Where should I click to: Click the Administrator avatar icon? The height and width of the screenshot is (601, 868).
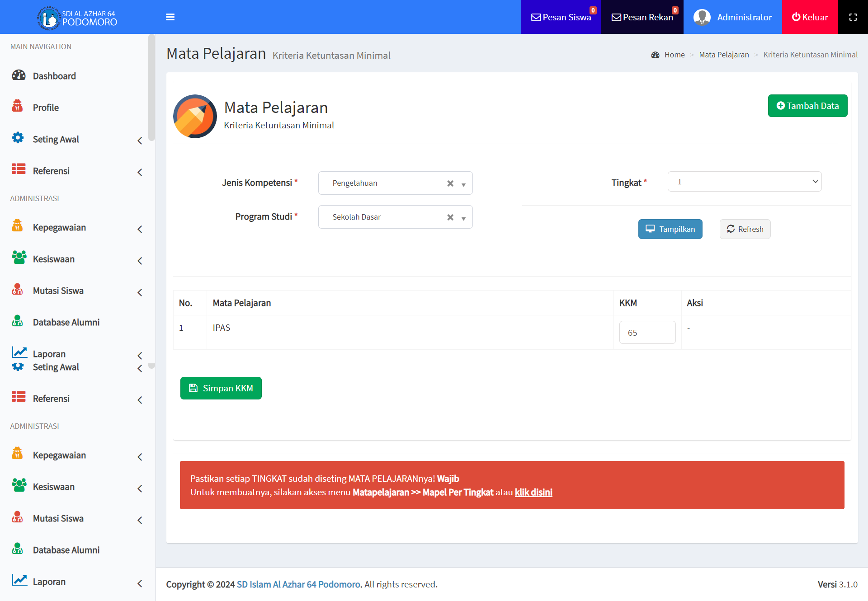pos(702,17)
